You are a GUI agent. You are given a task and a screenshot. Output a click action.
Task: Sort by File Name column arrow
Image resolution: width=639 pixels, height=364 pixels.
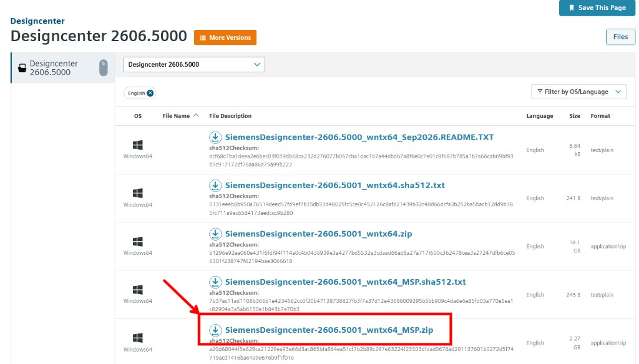[196, 116]
